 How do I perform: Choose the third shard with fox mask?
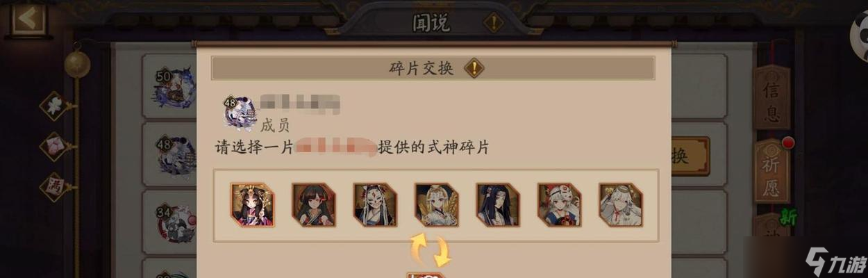point(375,205)
